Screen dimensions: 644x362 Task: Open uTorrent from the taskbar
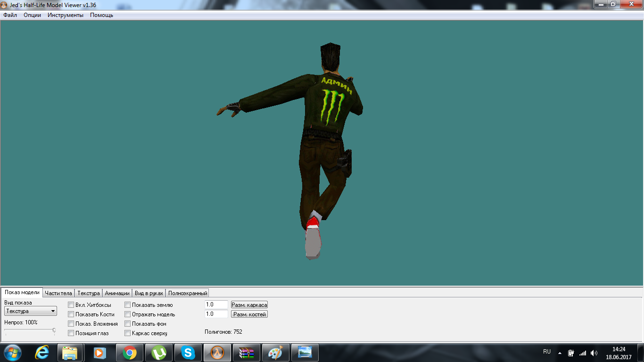pyautogui.click(x=159, y=353)
